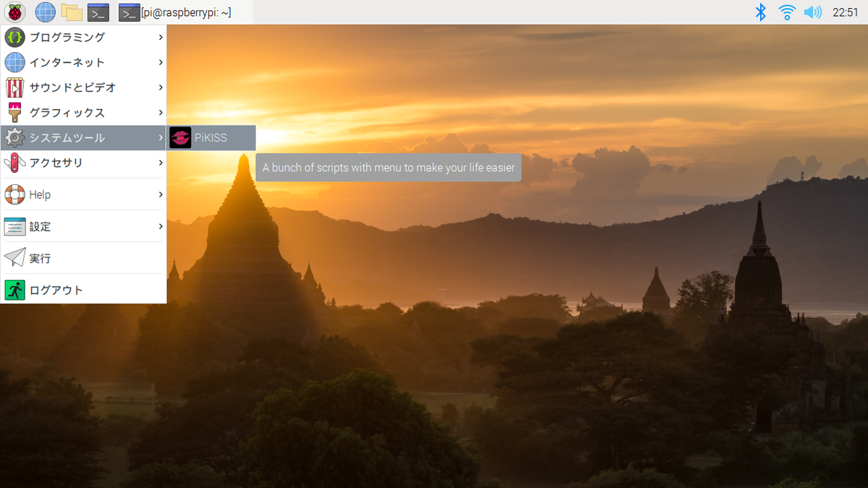Viewport: 868px width, 488px height.
Task: Click the プログラミング curly-brace icon
Action: tap(14, 37)
